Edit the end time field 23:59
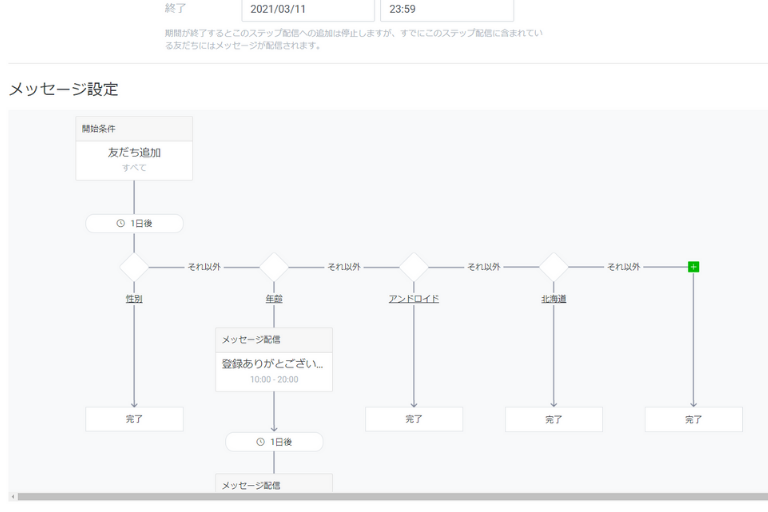The image size is (768, 512). (447, 10)
